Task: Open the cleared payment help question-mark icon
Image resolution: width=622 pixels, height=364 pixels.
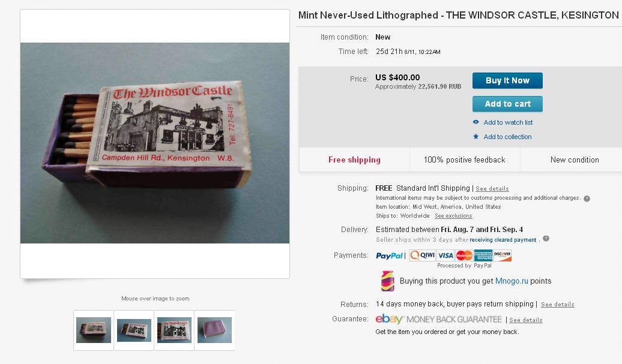Action: point(546,239)
